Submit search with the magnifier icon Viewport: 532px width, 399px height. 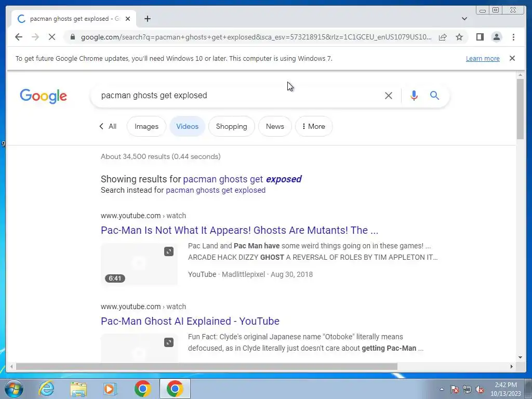[x=435, y=96]
